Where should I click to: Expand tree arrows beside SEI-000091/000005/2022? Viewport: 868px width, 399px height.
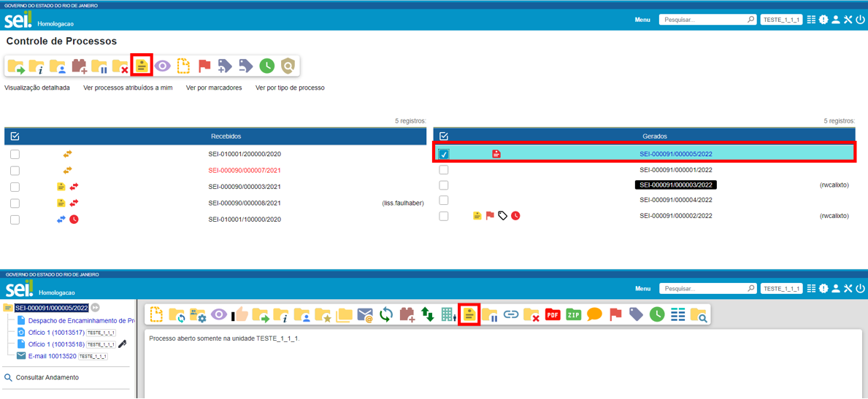(x=95, y=309)
